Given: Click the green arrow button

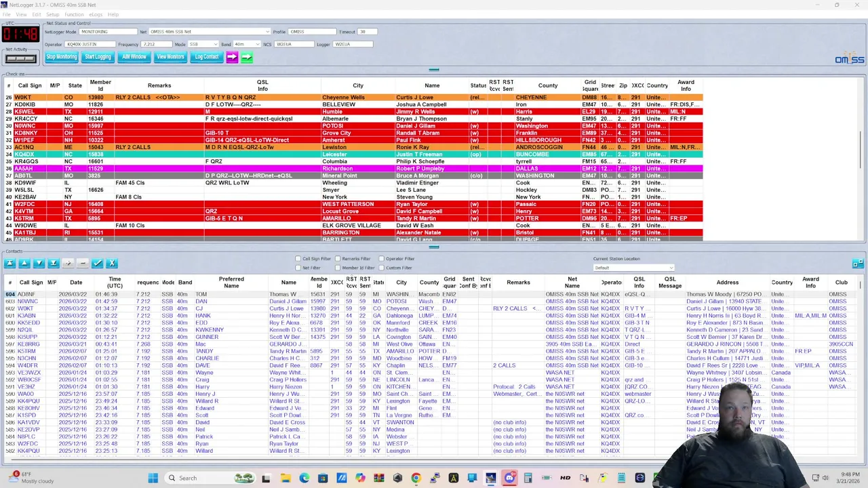Looking at the screenshot, I should (x=247, y=57).
